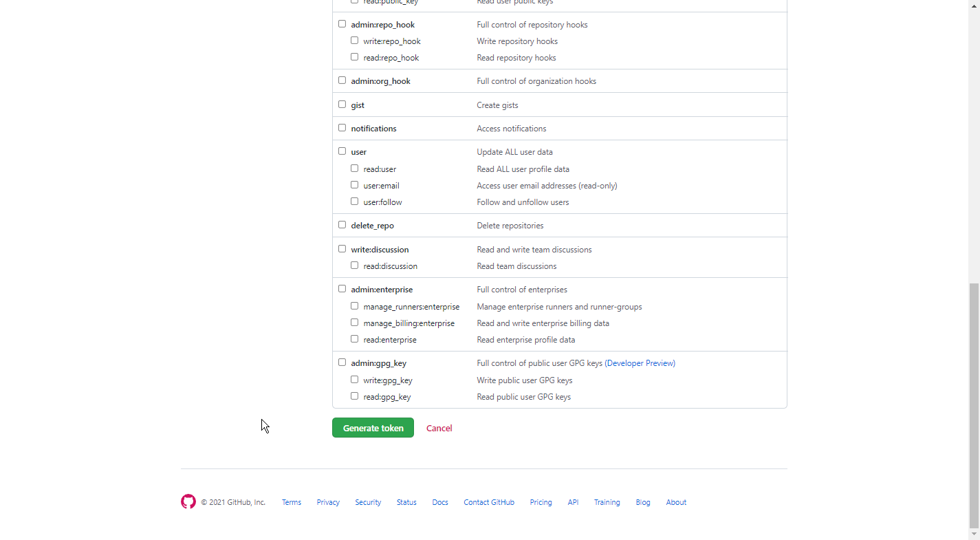Viewport: 980px width, 540px height.
Task: Visit the Pricing footer link
Action: coord(541,502)
